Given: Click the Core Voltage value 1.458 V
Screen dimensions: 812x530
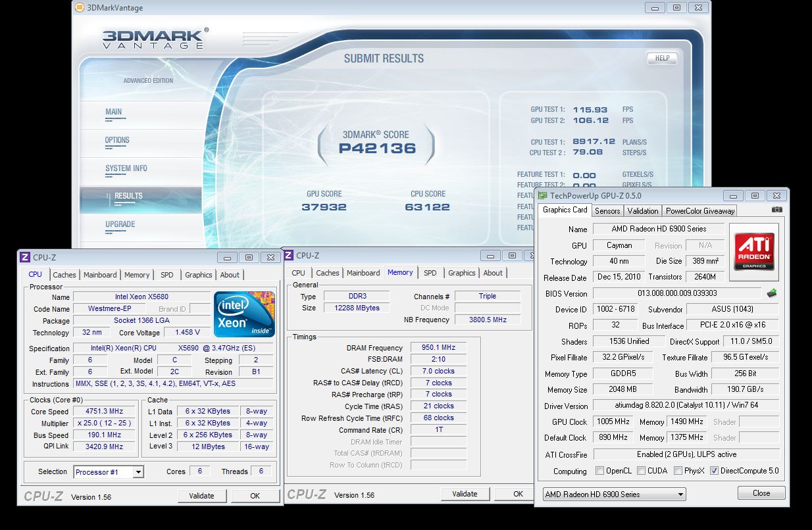Looking at the screenshot, I should click(188, 333).
